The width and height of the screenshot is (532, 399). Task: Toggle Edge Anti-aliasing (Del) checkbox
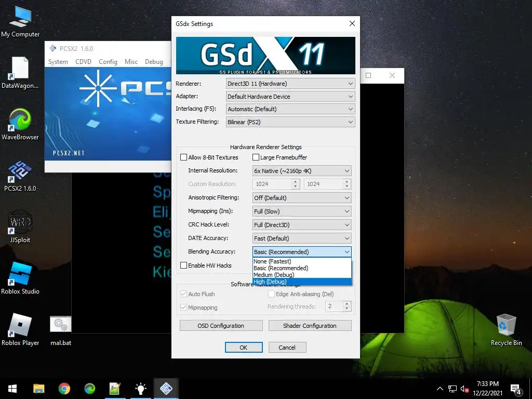click(271, 294)
